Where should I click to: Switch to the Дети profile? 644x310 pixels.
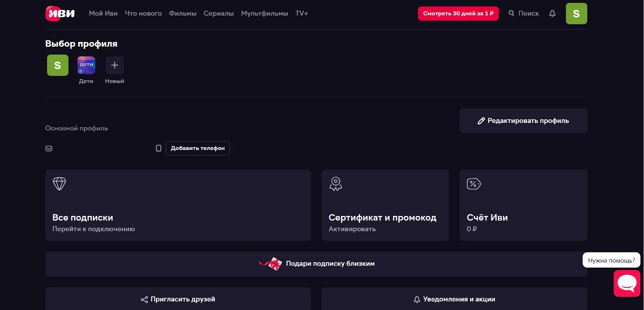click(86, 65)
